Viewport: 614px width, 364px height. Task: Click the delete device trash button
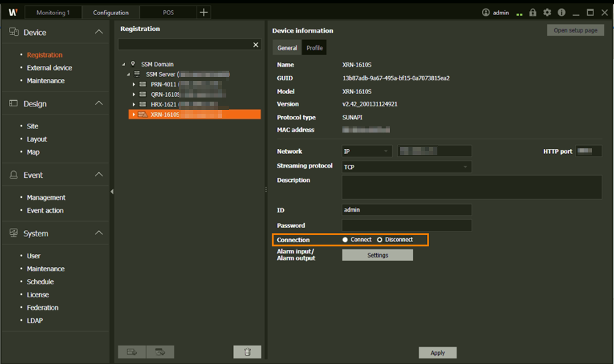pos(247,352)
